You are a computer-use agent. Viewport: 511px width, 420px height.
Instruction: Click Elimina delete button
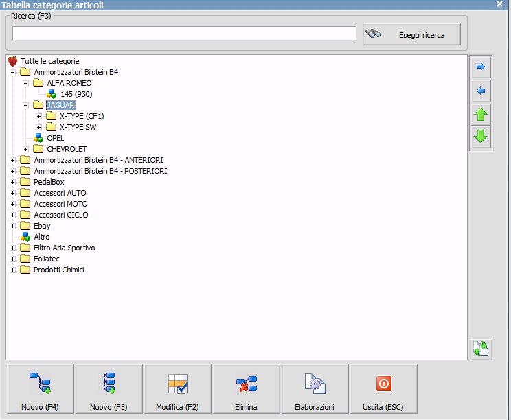point(247,389)
